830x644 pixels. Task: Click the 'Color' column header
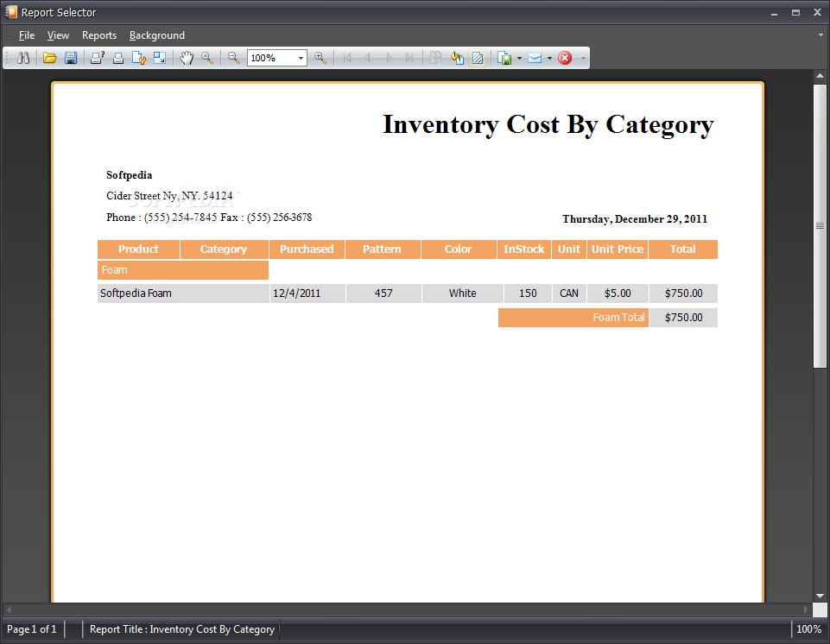tap(459, 249)
